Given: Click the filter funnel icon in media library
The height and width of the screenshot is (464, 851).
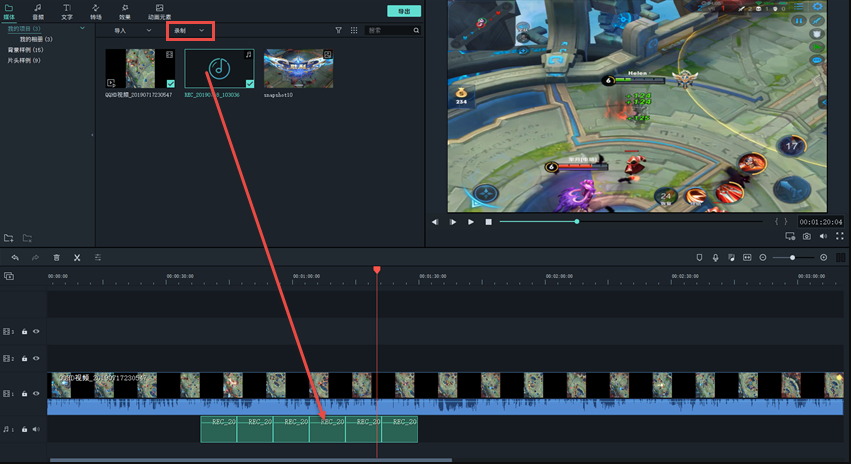Looking at the screenshot, I should (x=338, y=31).
